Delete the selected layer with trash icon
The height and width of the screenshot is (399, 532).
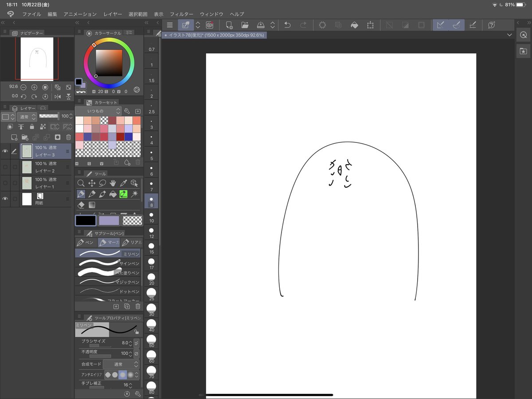68,137
